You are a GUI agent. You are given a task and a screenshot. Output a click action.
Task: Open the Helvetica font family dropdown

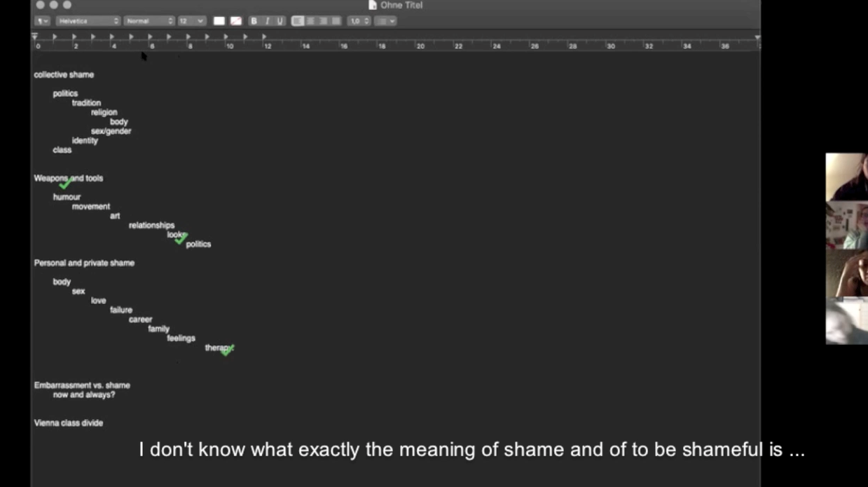[x=88, y=21]
